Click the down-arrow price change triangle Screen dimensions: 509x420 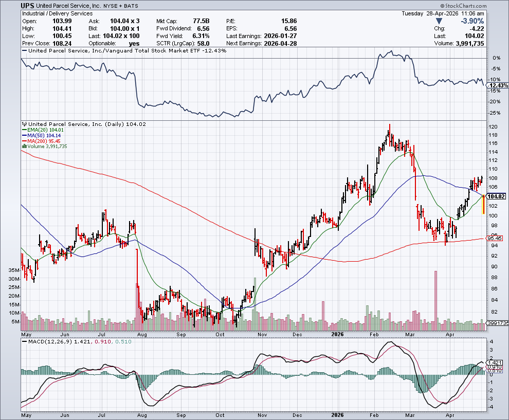(439, 21)
